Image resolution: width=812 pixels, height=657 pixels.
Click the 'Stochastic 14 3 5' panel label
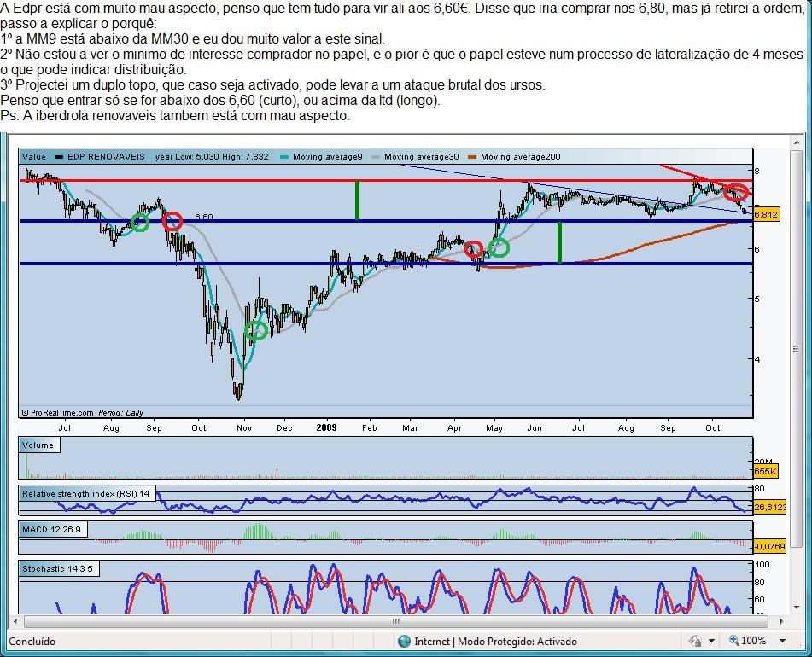click(57, 568)
